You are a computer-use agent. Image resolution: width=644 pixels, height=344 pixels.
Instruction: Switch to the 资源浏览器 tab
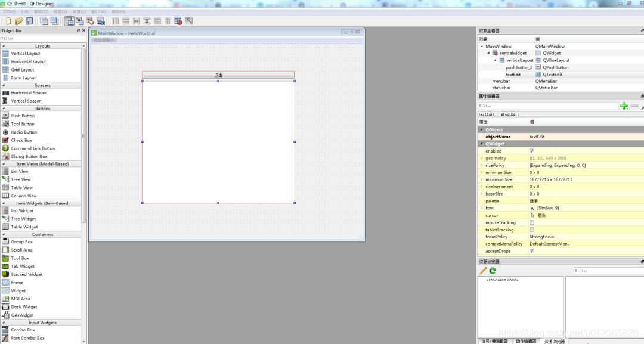[x=555, y=341]
